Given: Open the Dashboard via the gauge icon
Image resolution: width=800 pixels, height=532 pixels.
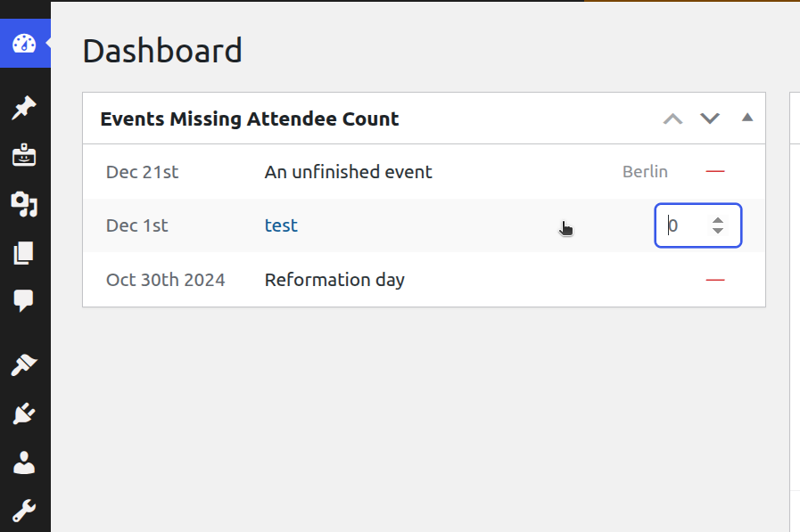Looking at the screenshot, I should [x=23, y=42].
